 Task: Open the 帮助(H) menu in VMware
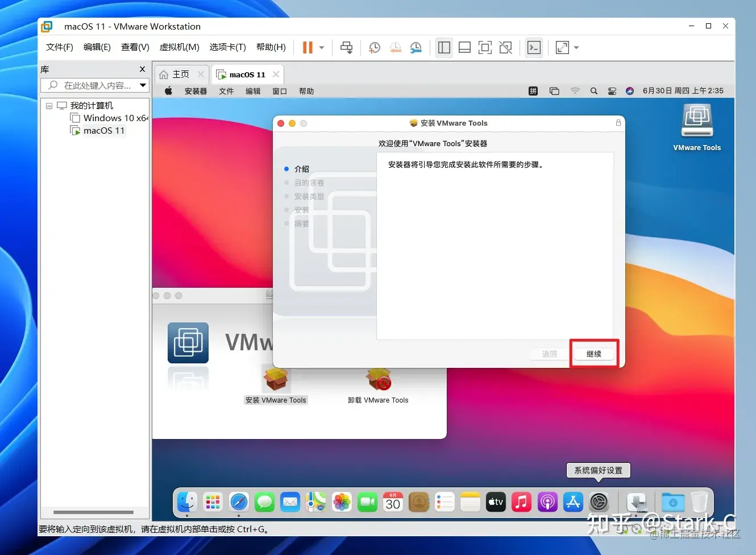pyautogui.click(x=271, y=47)
